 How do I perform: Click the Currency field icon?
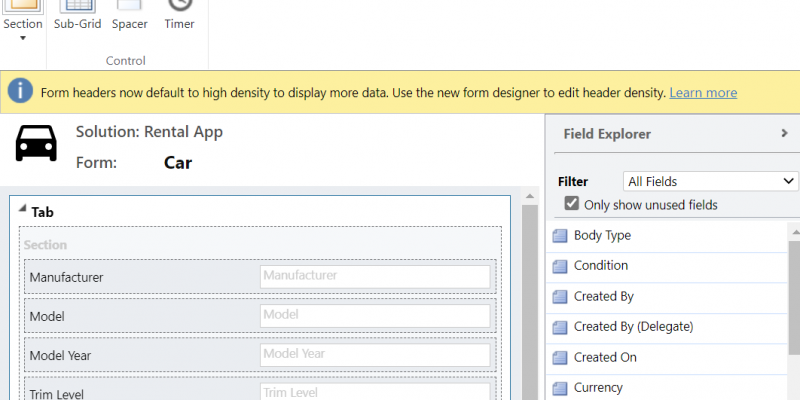point(560,389)
